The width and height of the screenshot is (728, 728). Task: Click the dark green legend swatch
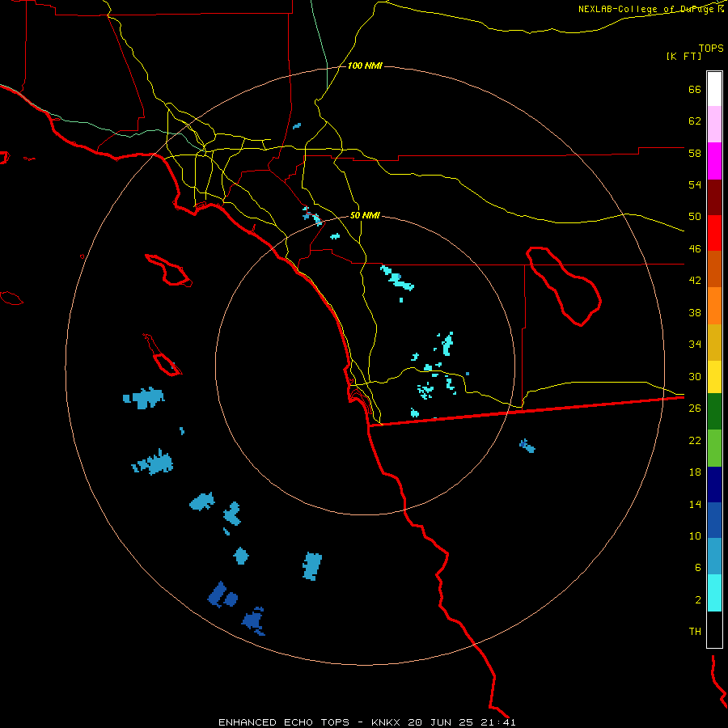point(714,412)
